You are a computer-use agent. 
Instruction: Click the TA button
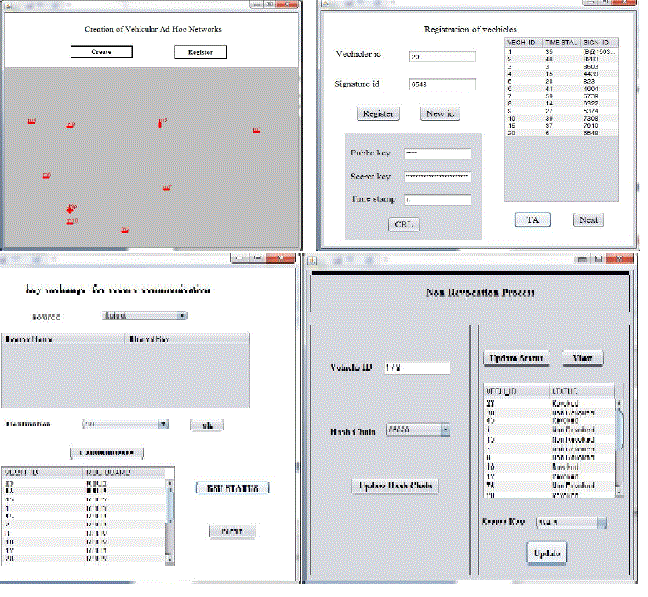[x=533, y=220]
